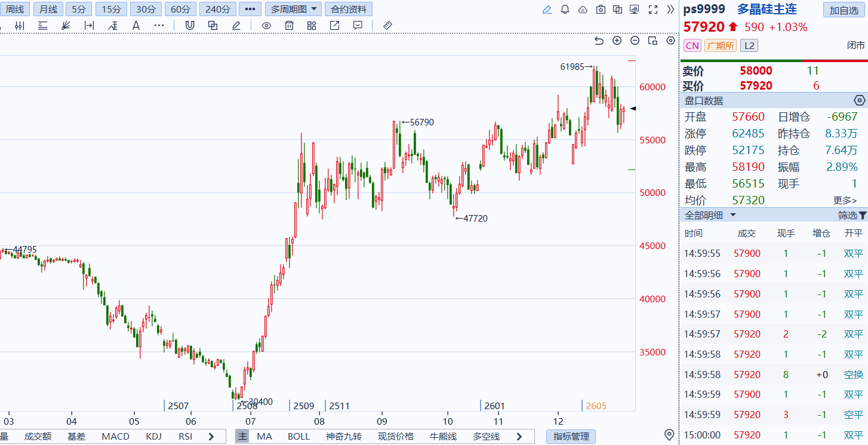Take a chart screenshot with camera icon
This screenshot has height=445, width=868.
(601, 10)
